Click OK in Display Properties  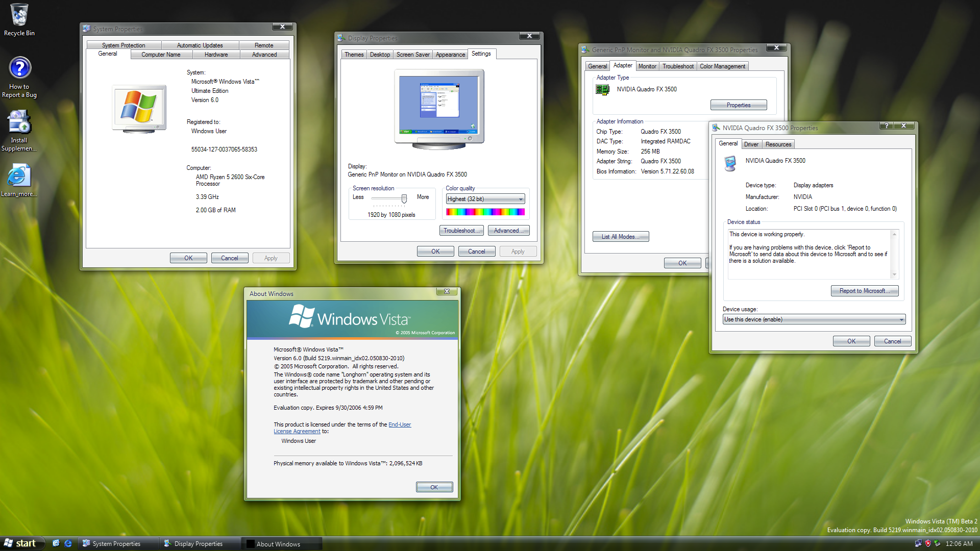pos(435,252)
